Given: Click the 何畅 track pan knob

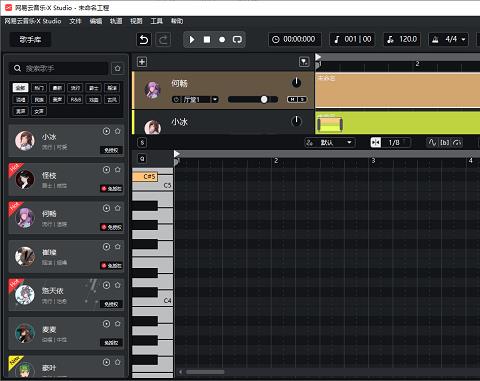Looking at the screenshot, I should pos(296,82).
